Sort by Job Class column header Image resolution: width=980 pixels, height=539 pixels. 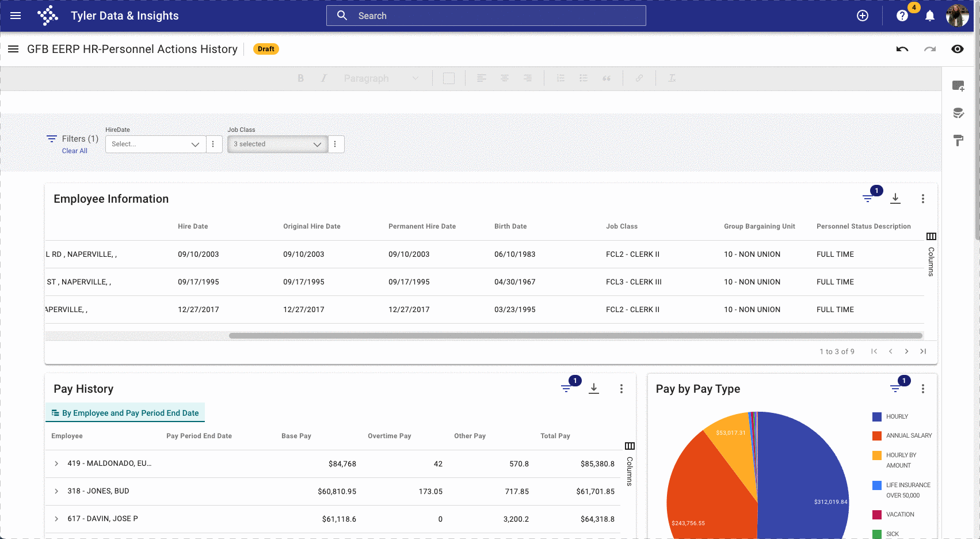pos(621,226)
